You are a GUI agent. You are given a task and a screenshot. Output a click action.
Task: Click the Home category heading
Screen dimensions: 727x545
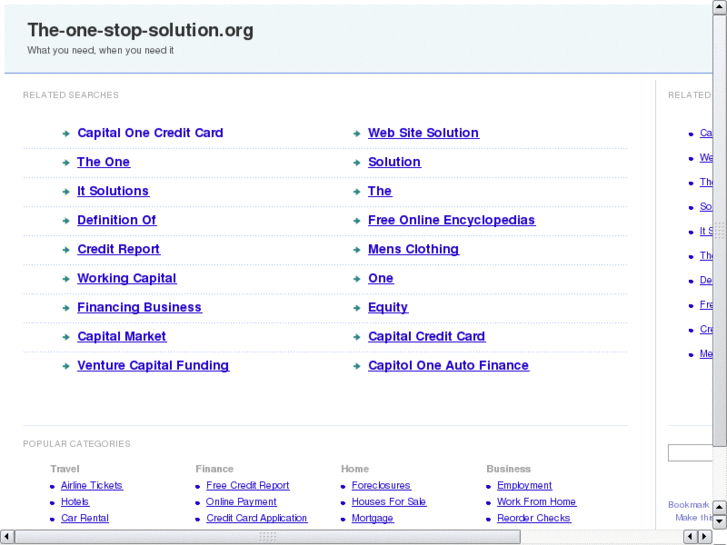[x=355, y=469]
